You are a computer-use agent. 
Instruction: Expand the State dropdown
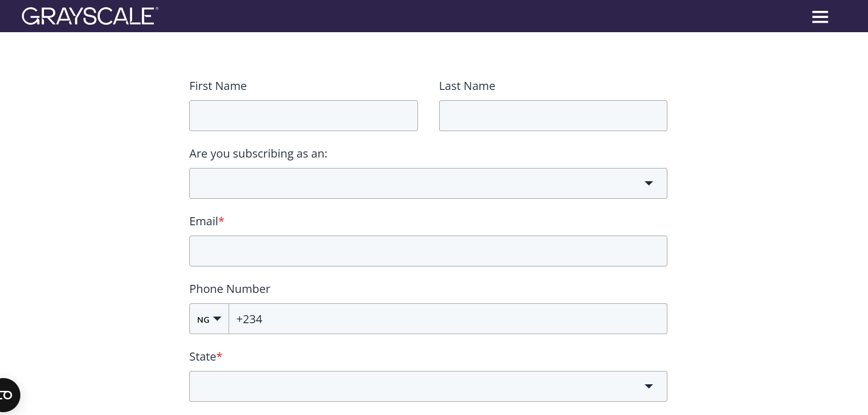[428, 386]
